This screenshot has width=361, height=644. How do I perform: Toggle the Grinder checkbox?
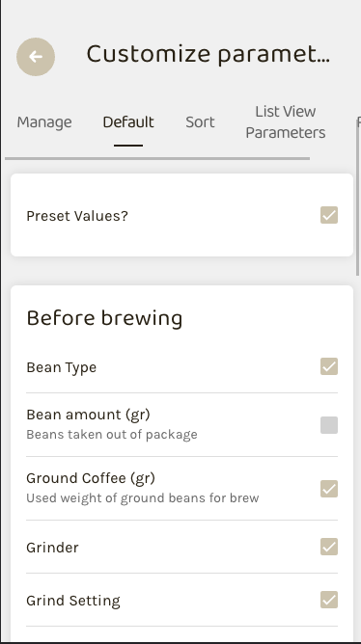tap(329, 547)
